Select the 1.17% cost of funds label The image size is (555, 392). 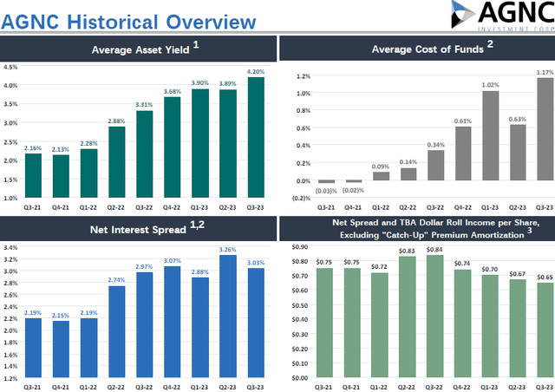(545, 72)
